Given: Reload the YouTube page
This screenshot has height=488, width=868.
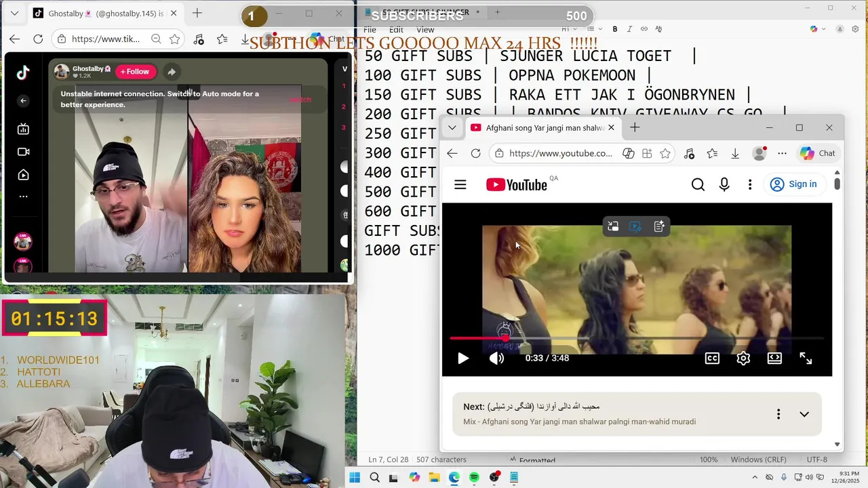Looking at the screenshot, I should [x=476, y=154].
